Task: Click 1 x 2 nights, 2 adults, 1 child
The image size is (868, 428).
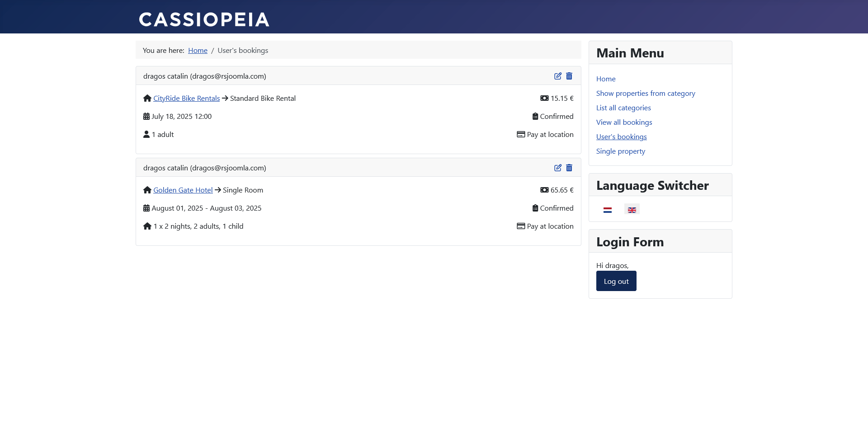Action: [198, 226]
